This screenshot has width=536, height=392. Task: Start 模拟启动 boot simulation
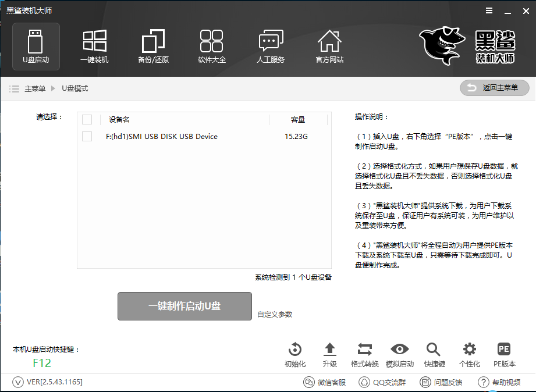(x=400, y=355)
